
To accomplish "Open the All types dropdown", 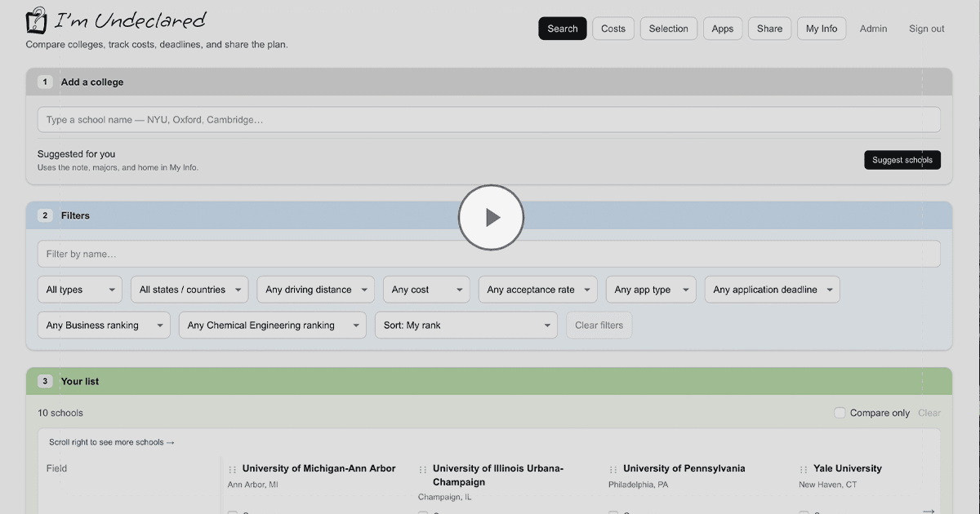I will pyautogui.click(x=80, y=290).
